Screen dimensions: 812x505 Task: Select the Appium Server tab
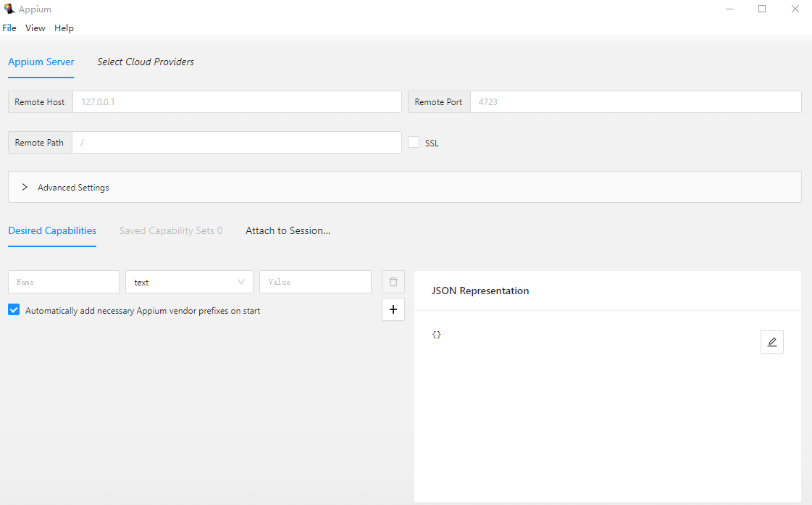point(41,62)
